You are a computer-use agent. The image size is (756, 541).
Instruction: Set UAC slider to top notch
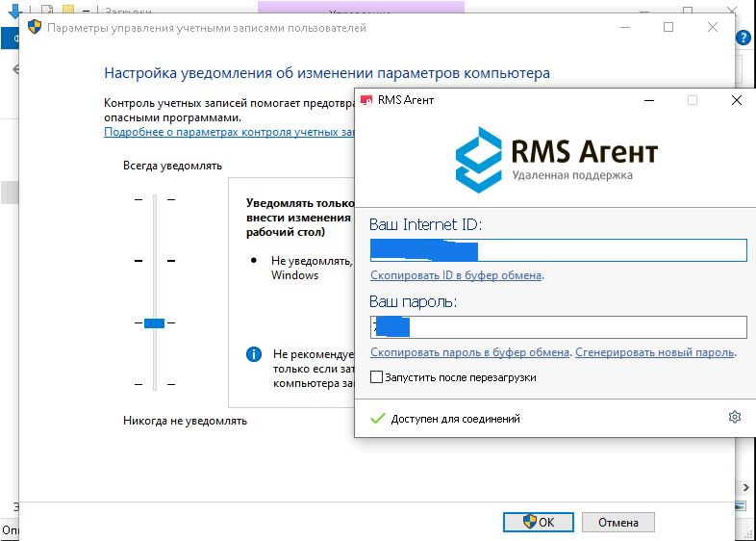tap(154, 199)
